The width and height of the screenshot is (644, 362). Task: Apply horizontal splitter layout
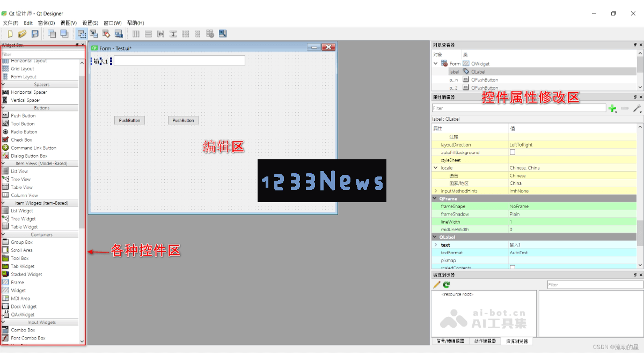pos(160,34)
